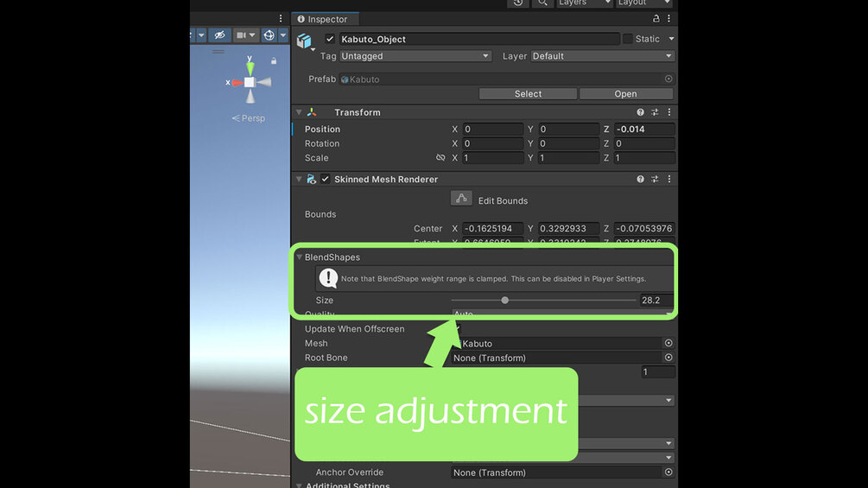Click the Prefab field showing Kabuto
868x488 pixels.
[501, 79]
